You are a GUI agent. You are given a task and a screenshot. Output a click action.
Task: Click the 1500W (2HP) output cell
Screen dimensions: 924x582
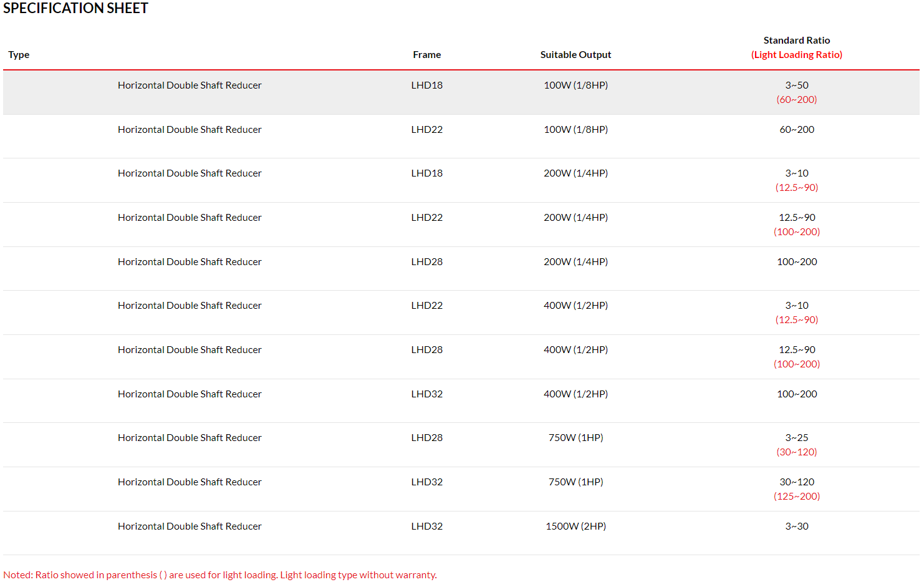[x=575, y=526]
